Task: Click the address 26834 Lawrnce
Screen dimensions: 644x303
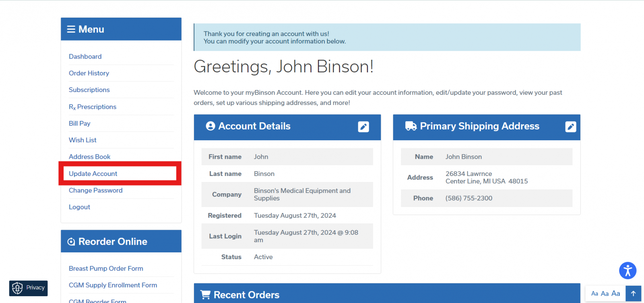Action: [469, 174]
